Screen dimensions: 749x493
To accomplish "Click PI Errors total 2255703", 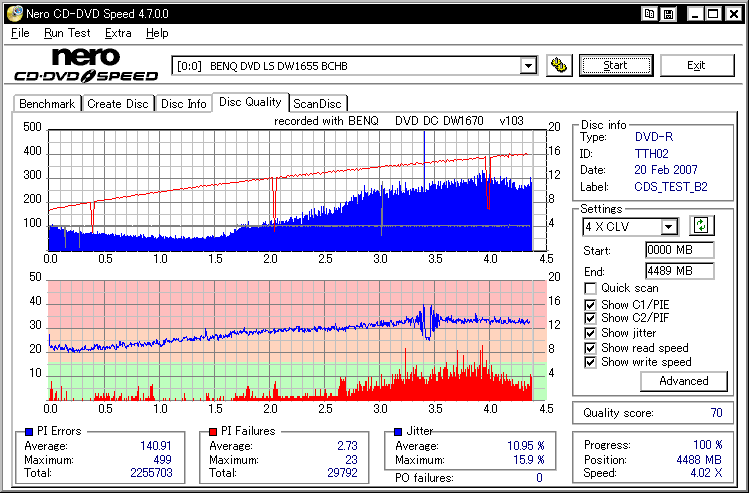I will pyautogui.click(x=151, y=473).
